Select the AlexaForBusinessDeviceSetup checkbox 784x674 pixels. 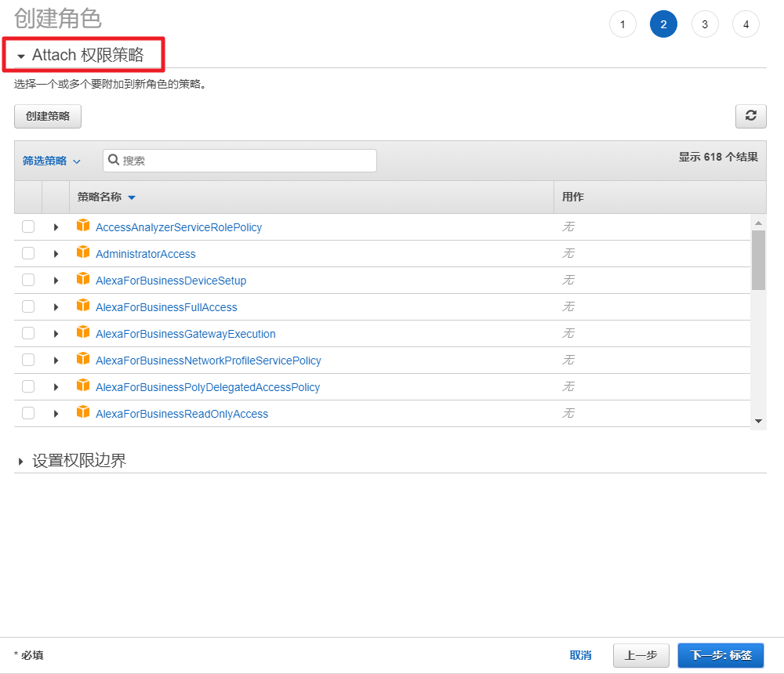[x=28, y=280]
